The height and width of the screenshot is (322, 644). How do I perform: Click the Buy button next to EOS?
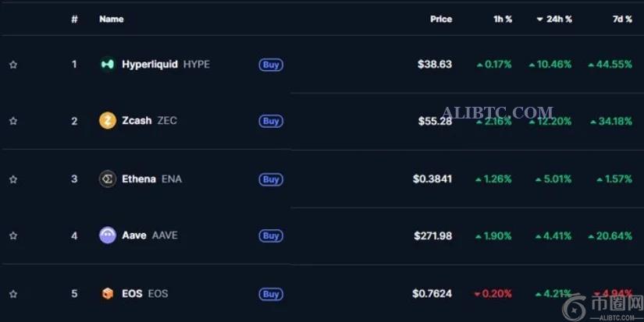271,294
